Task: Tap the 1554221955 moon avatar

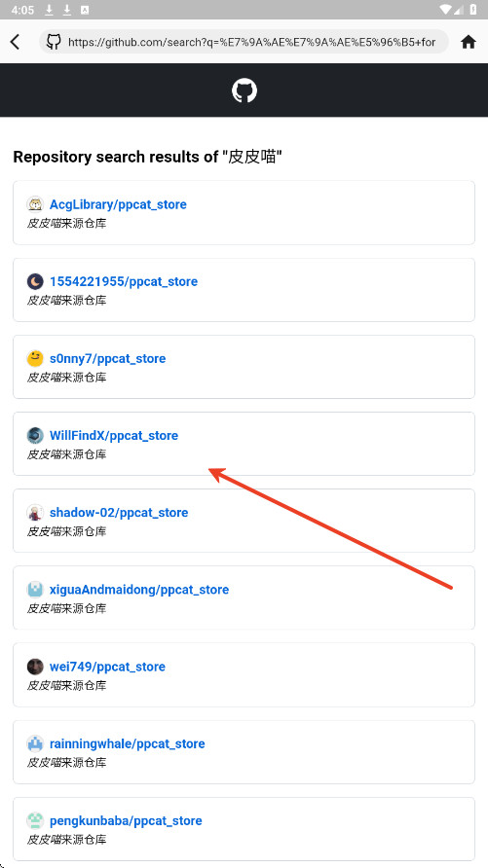Action: point(35,281)
